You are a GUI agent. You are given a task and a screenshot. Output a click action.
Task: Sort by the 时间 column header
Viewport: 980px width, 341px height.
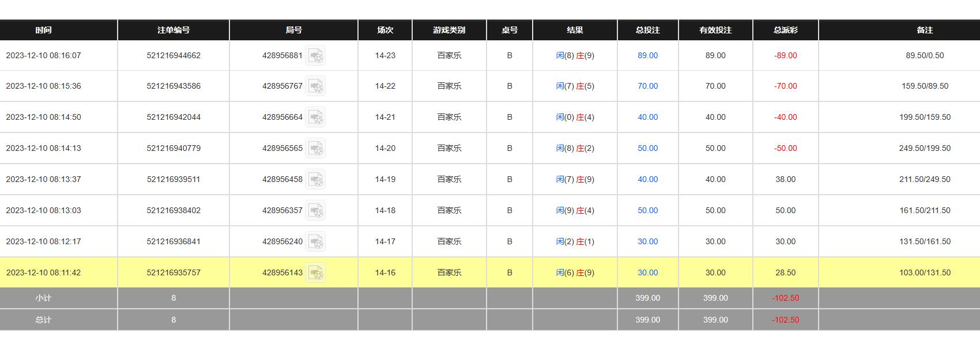43,30
